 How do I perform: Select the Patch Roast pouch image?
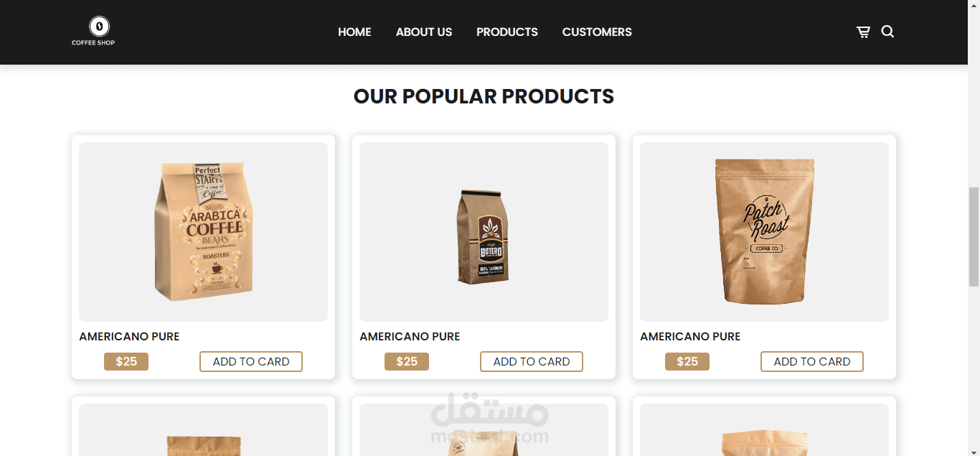coord(764,232)
